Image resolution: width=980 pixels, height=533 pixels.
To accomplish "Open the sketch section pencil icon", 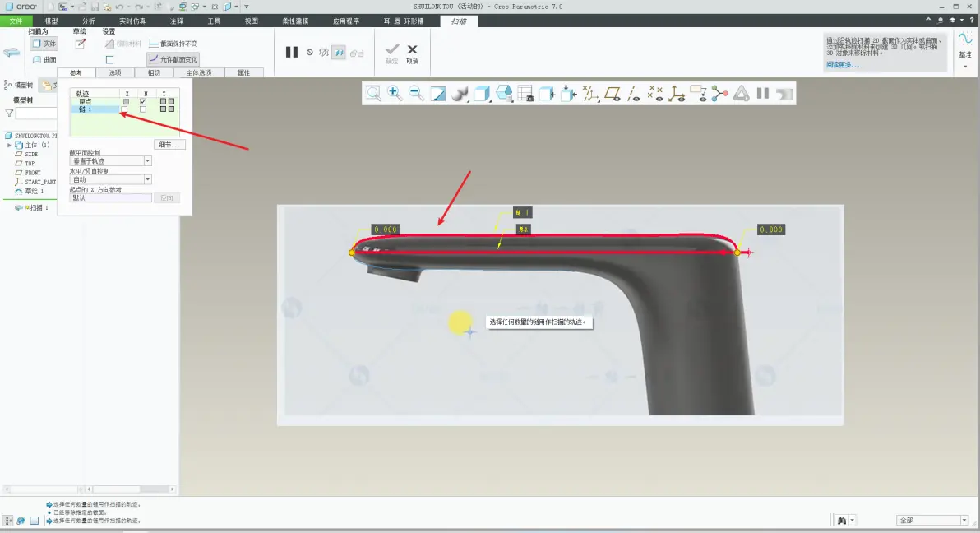I will tap(80, 43).
